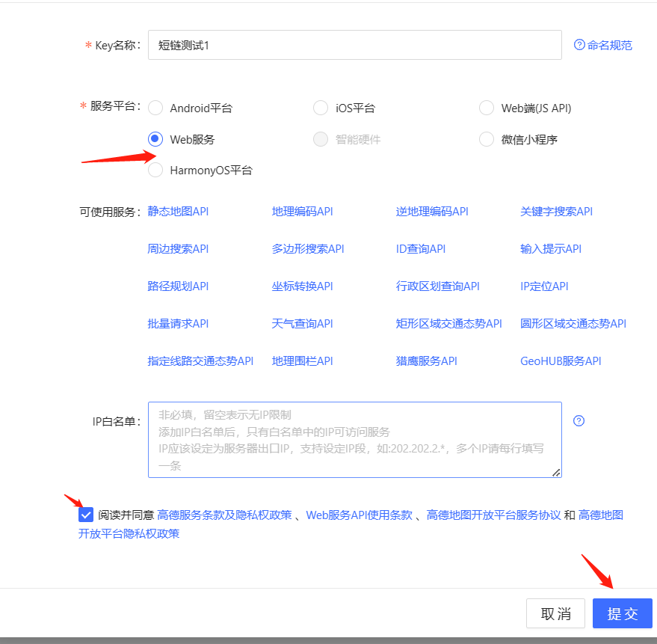
Task: Select the iOS平台 radio button
Action: coord(321,108)
